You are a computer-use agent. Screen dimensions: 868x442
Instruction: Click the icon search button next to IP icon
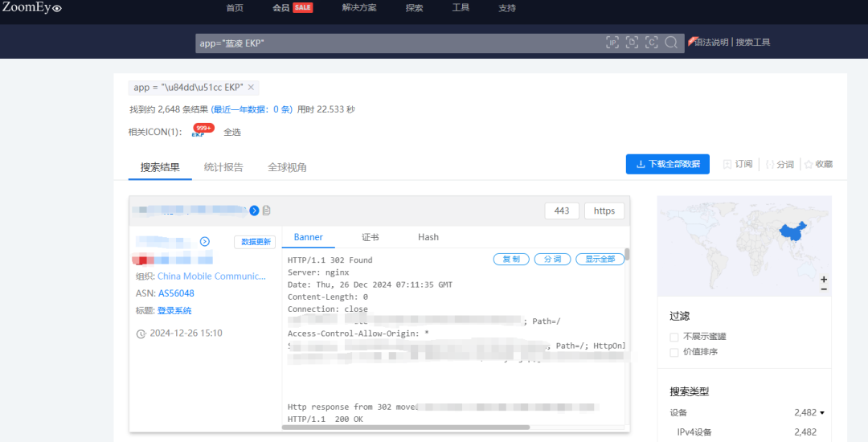click(x=632, y=43)
